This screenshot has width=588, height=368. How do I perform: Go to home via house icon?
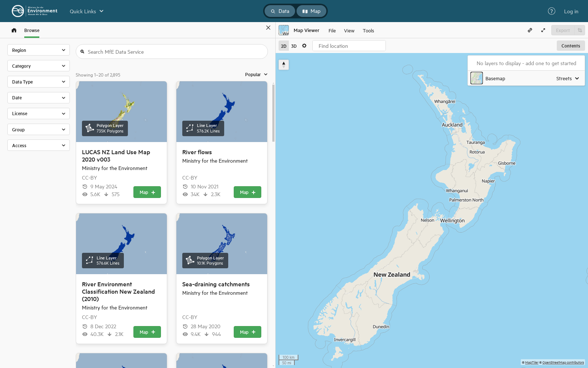[x=14, y=30]
